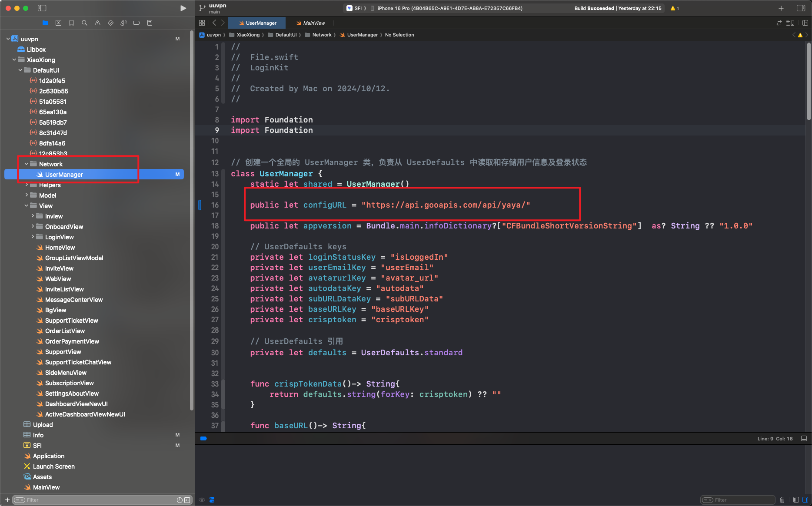Open the Libbox package item
Screen dimensions: 812x506
[36, 50]
